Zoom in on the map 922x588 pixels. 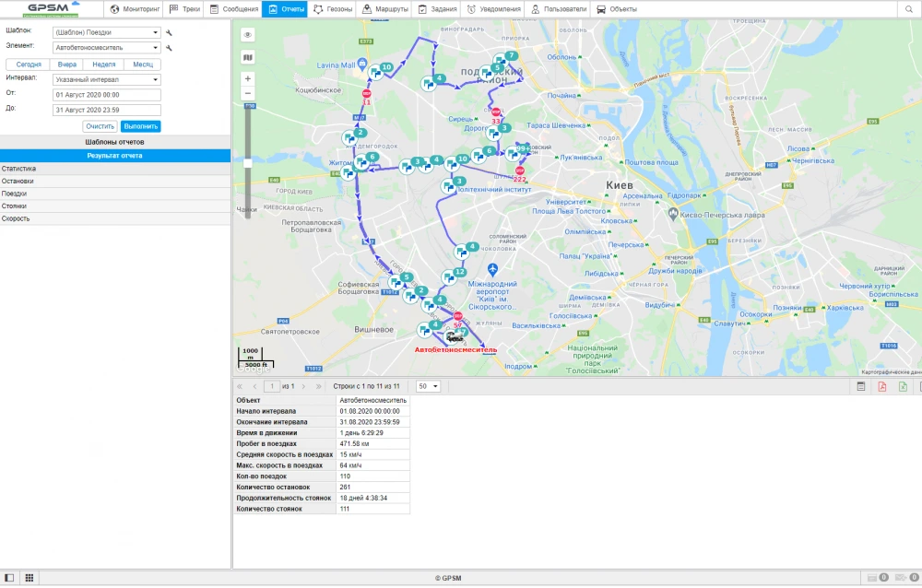pos(248,79)
